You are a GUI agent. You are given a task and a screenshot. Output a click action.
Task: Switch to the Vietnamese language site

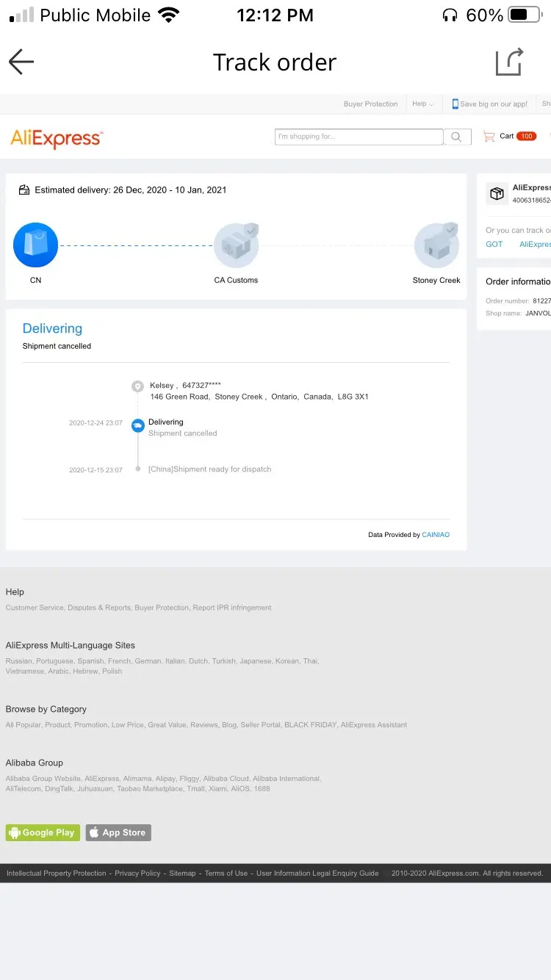pyautogui.click(x=25, y=671)
